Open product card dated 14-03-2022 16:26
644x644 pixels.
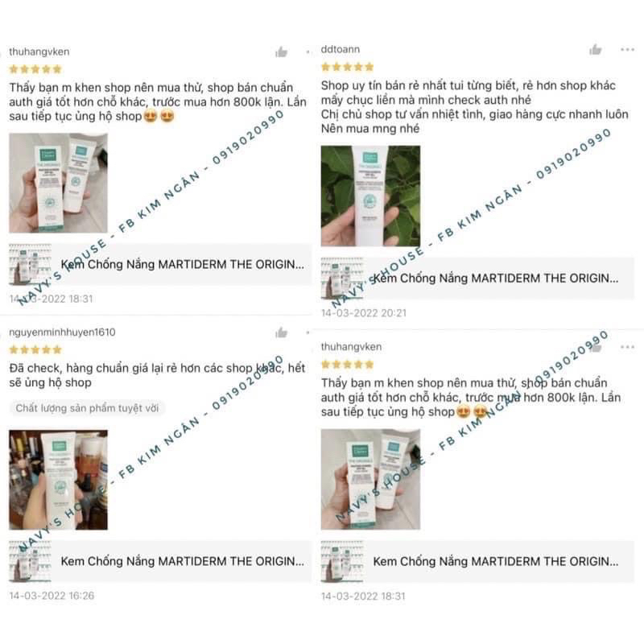click(x=160, y=561)
